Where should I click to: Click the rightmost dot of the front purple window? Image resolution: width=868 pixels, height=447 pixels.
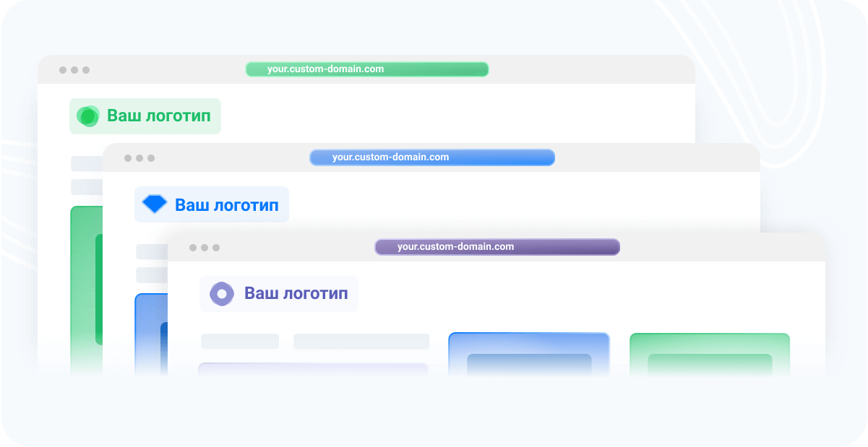(216, 248)
